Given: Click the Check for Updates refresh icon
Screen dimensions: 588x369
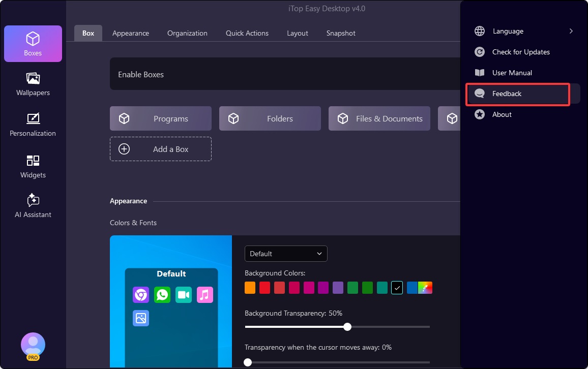Looking at the screenshot, I should [480, 52].
